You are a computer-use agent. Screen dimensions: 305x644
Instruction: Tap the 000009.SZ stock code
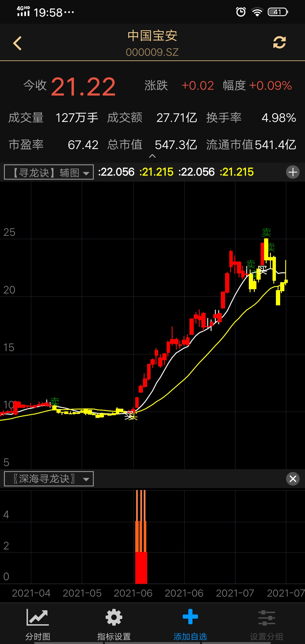click(152, 52)
